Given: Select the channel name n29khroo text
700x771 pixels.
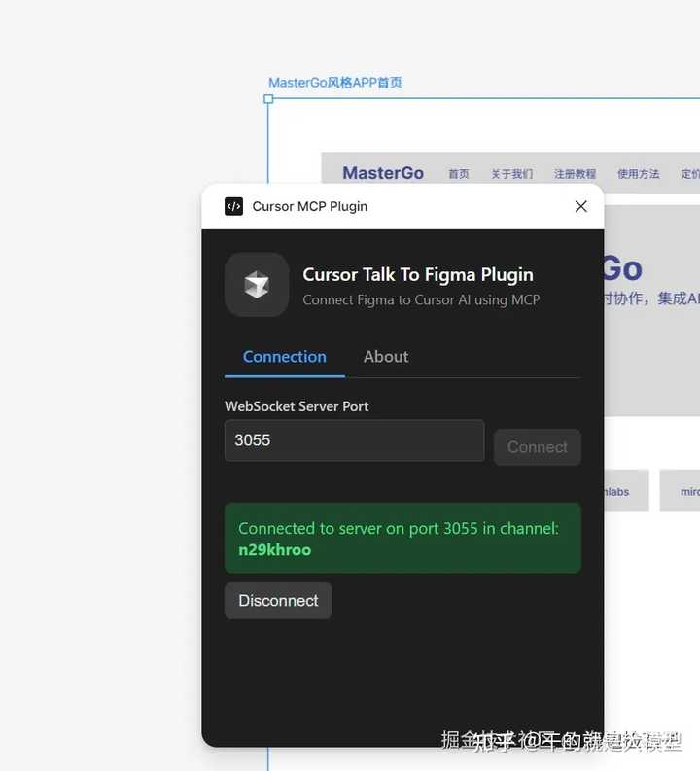Looking at the screenshot, I should tap(275, 550).
